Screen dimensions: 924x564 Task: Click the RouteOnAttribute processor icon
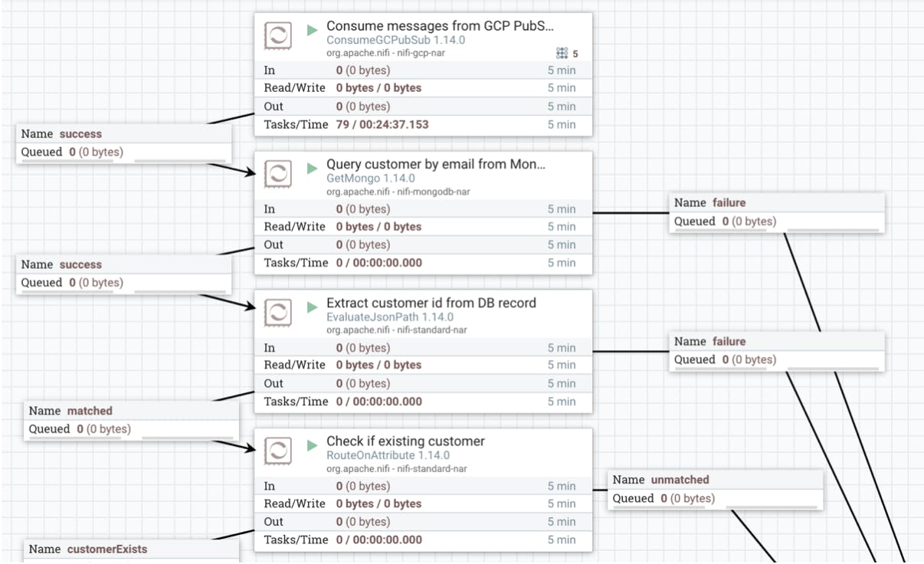(x=277, y=451)
